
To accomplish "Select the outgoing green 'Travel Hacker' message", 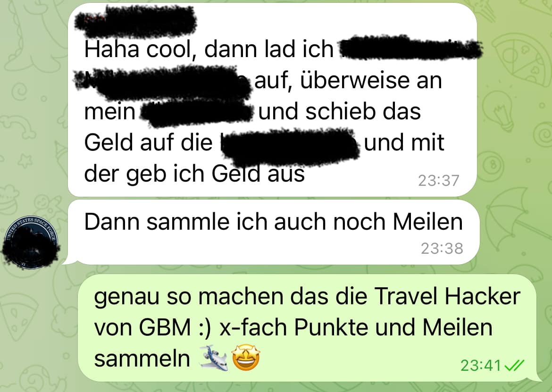I will (307, 328).
